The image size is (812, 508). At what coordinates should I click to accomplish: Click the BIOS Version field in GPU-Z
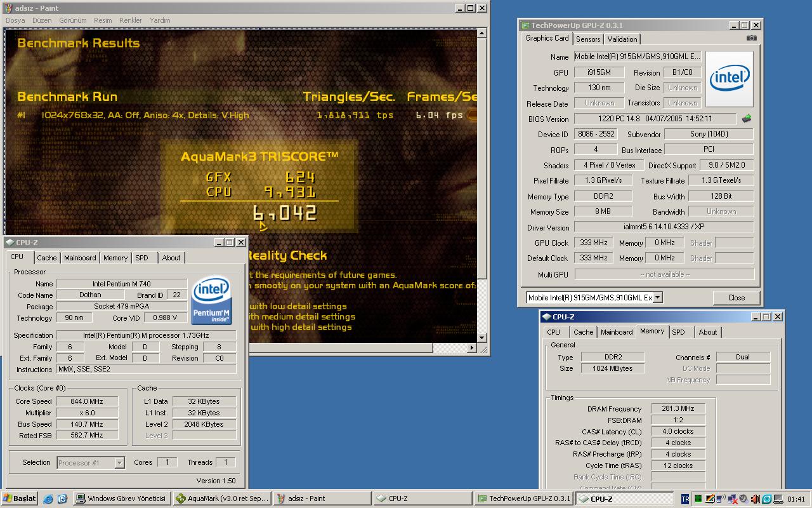tap(655, 119)
